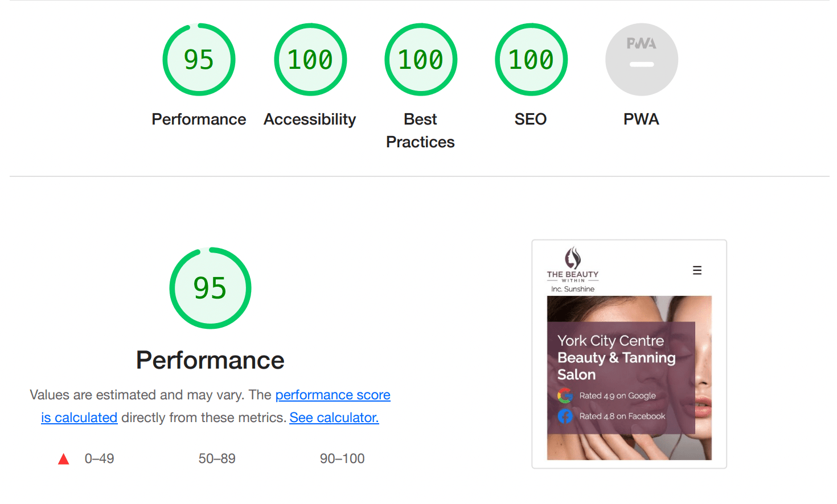Open the hamburger menu in the site preview
The image size is (837, 504).
tap(697, 270)
